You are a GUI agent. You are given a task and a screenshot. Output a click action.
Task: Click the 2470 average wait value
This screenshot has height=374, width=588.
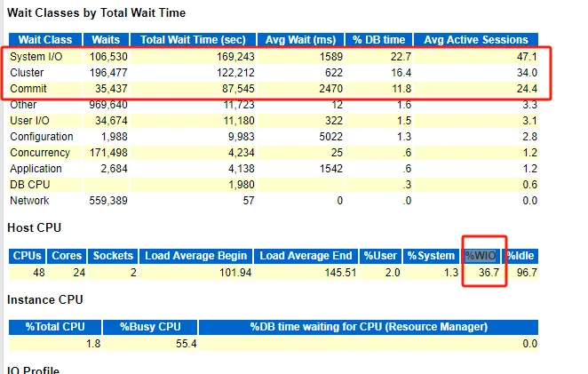click(330, 89)
